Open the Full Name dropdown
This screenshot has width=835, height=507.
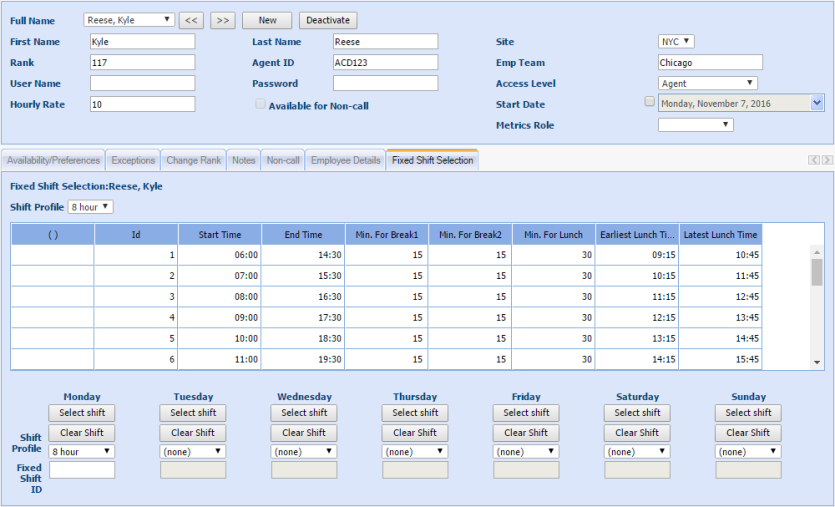(x=130, y=20)
